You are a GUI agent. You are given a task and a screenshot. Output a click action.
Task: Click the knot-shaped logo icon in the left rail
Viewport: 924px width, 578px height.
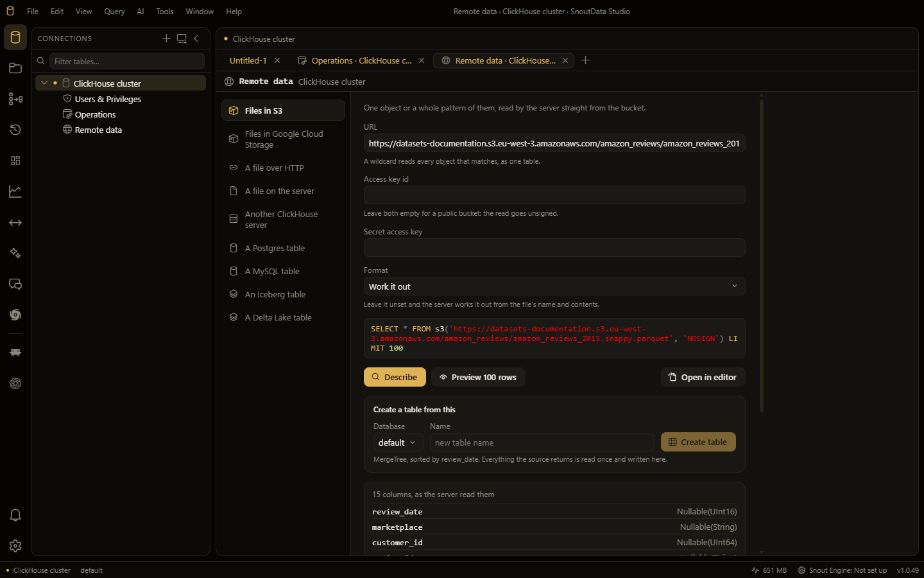pyautogui.click(x=15, y=383)
